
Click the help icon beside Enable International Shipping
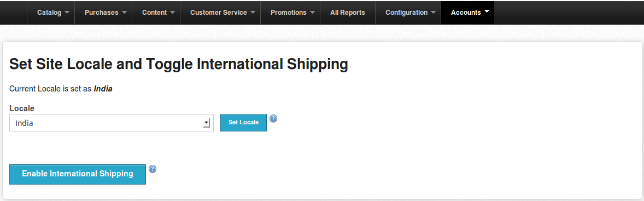(x=153, y=169)
